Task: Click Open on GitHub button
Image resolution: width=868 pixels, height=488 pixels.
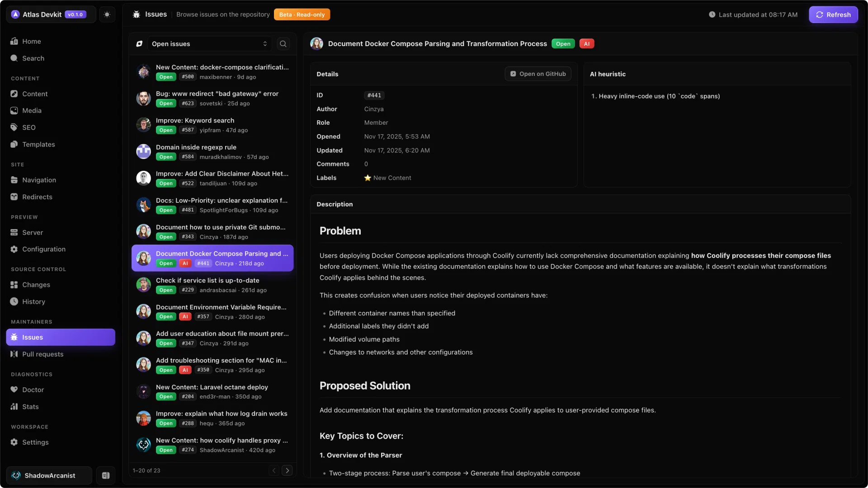Action: tap(538, 74)
